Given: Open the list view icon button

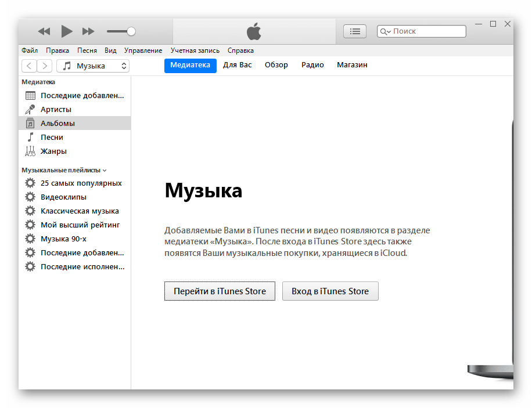Looking at the screenshot, I should coord(354,31).
